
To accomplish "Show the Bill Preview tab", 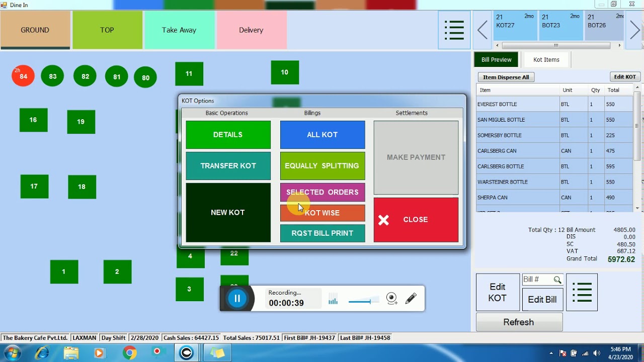I will click(x=496, y=59).
